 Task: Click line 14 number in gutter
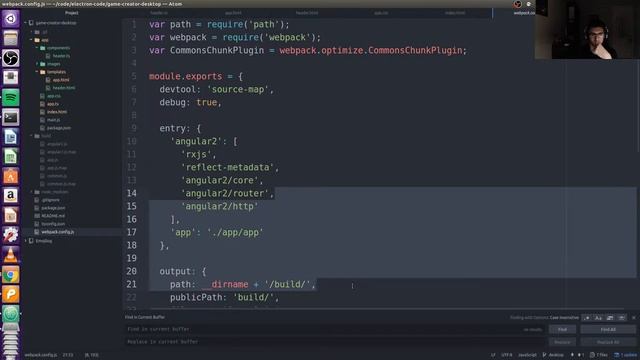point(131,193)
